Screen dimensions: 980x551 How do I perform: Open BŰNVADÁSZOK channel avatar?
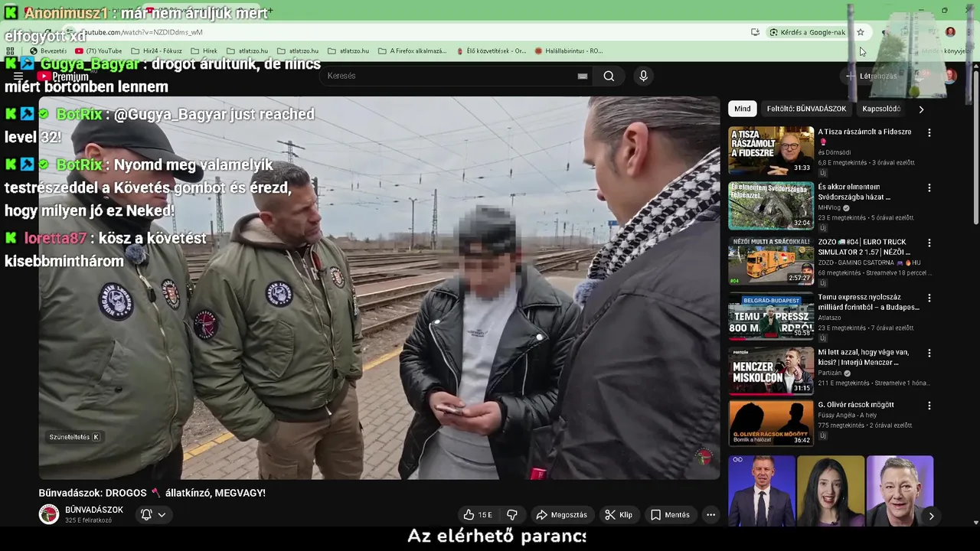(x=49, y=514)
